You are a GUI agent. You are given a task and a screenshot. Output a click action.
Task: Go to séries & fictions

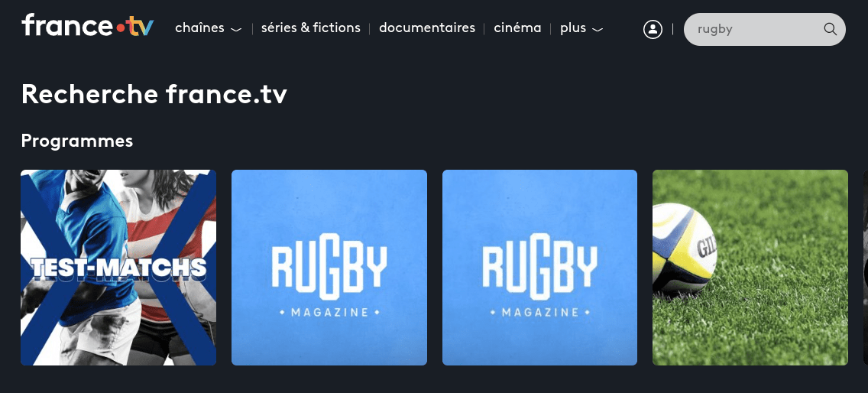(310, 28)
